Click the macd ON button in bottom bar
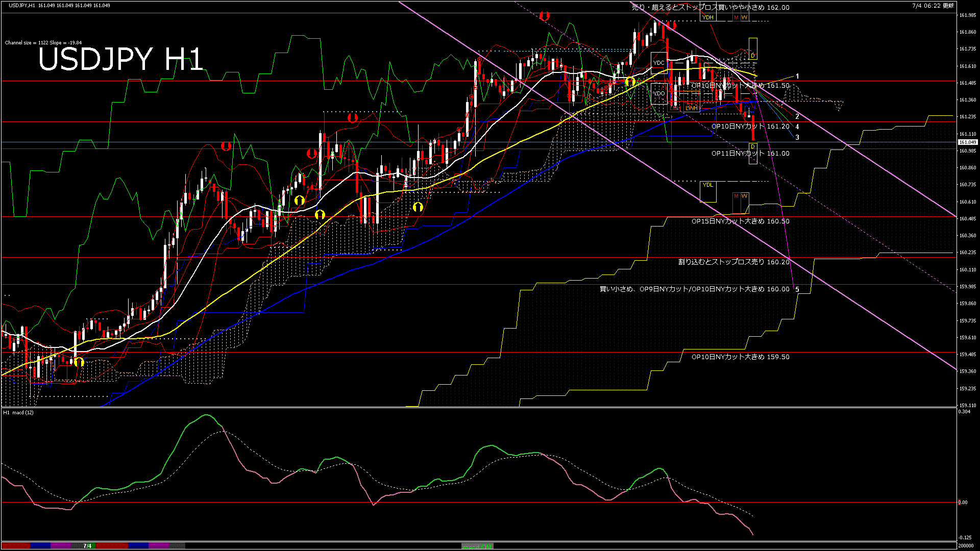 [x=477, y=546]
